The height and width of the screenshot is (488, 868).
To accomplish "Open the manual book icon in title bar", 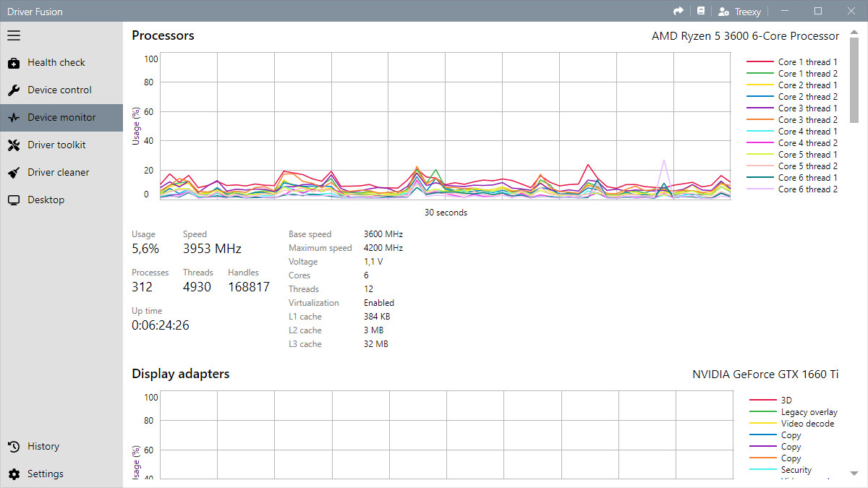I will (x=700, y=11).
